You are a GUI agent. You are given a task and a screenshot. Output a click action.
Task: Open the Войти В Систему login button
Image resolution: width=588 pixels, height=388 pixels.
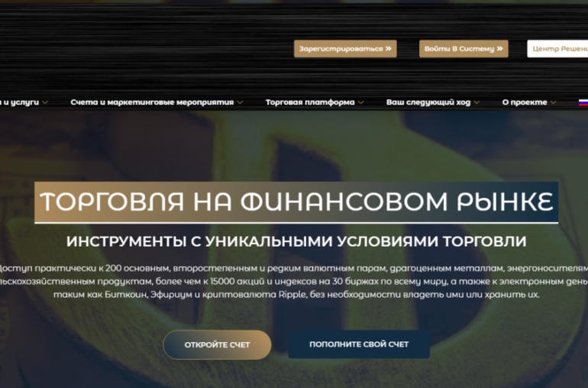(x=464, y=49)
